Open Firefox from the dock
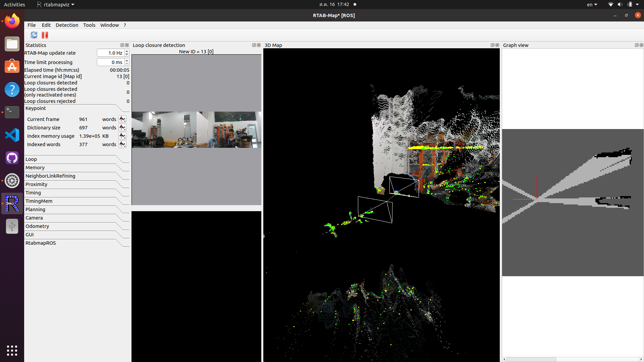The width and height of the screenshot is (644, 362). pos(12,21)
